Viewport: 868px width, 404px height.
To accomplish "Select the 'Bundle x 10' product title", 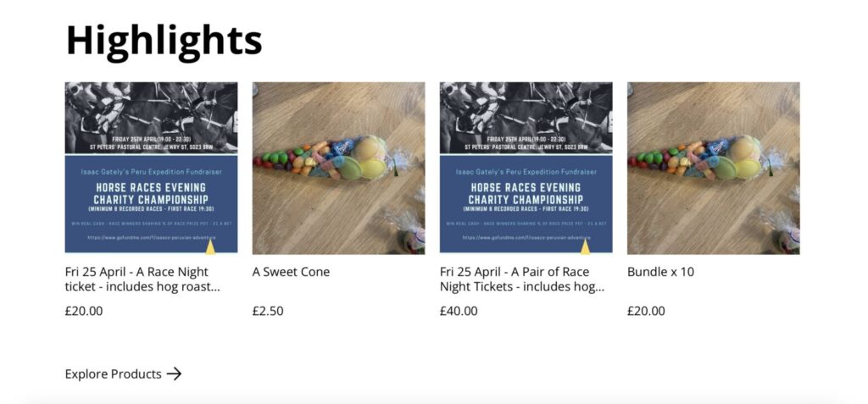I will pos(660,272).
